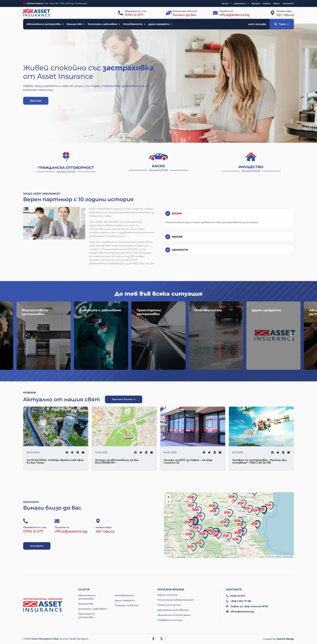Go to Новини in the top bar
The image size is (317, 644).
click(x=266, y=4)
